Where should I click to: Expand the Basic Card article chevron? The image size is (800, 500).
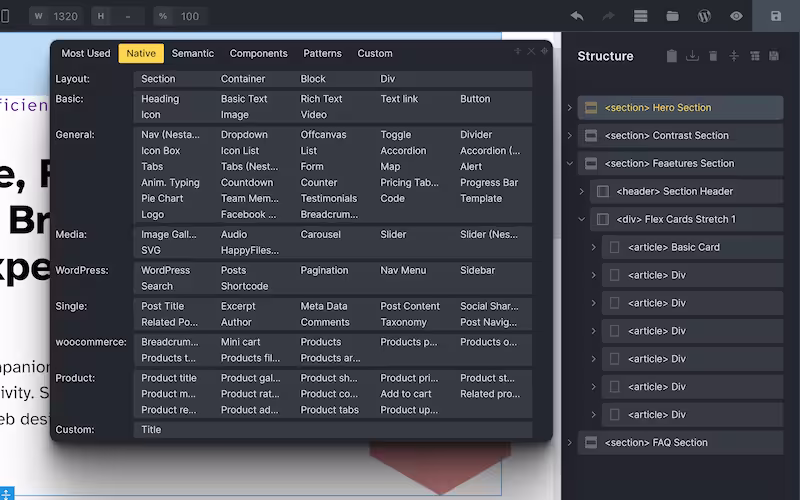click(x=593, y=247)
